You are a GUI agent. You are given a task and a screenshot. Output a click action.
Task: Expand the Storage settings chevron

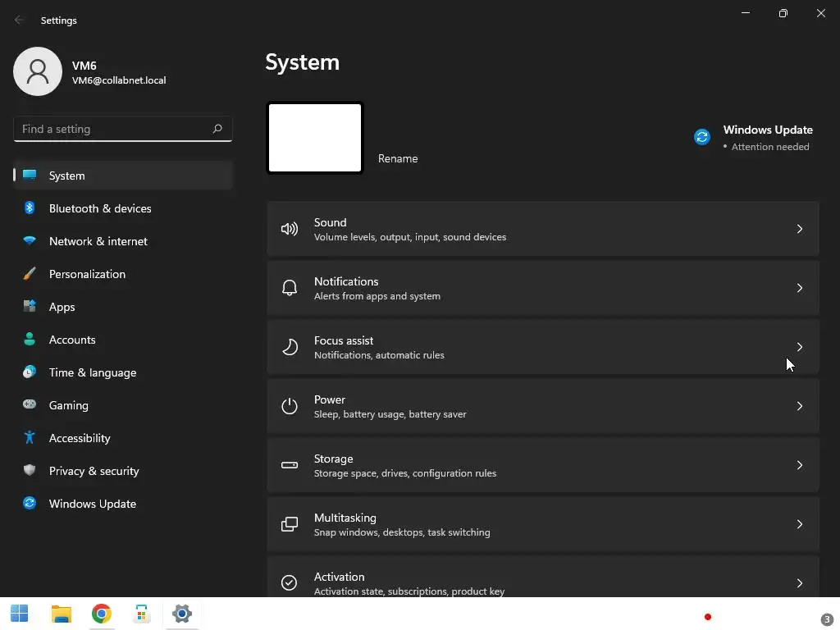799,465
